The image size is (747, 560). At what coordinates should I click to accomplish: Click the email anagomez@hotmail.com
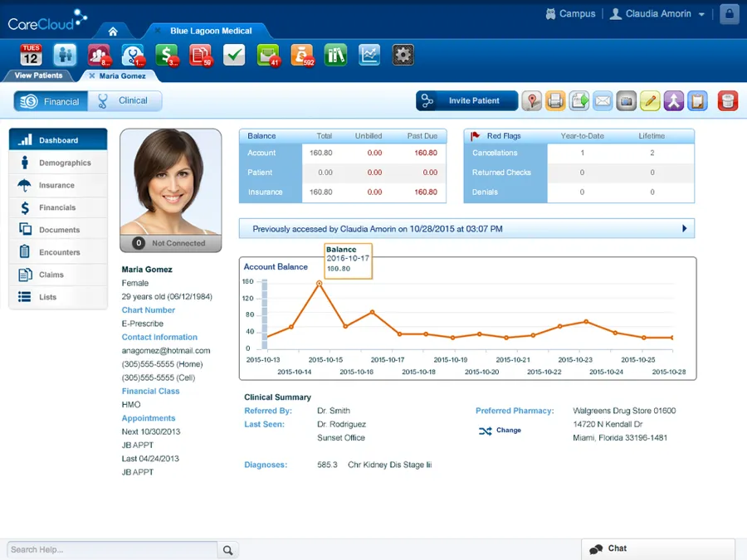tap(166, 350)
